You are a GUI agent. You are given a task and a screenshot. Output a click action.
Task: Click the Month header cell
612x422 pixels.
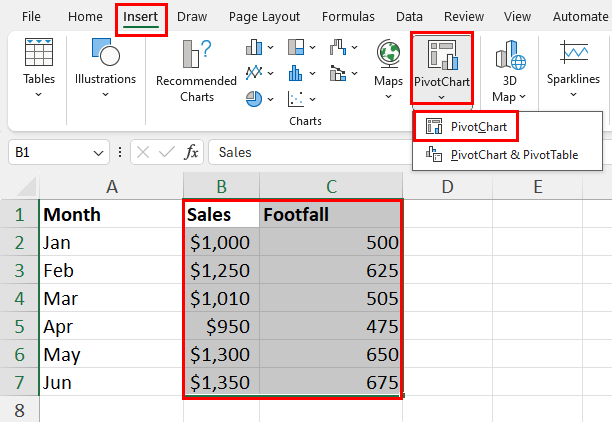point(112,214)
